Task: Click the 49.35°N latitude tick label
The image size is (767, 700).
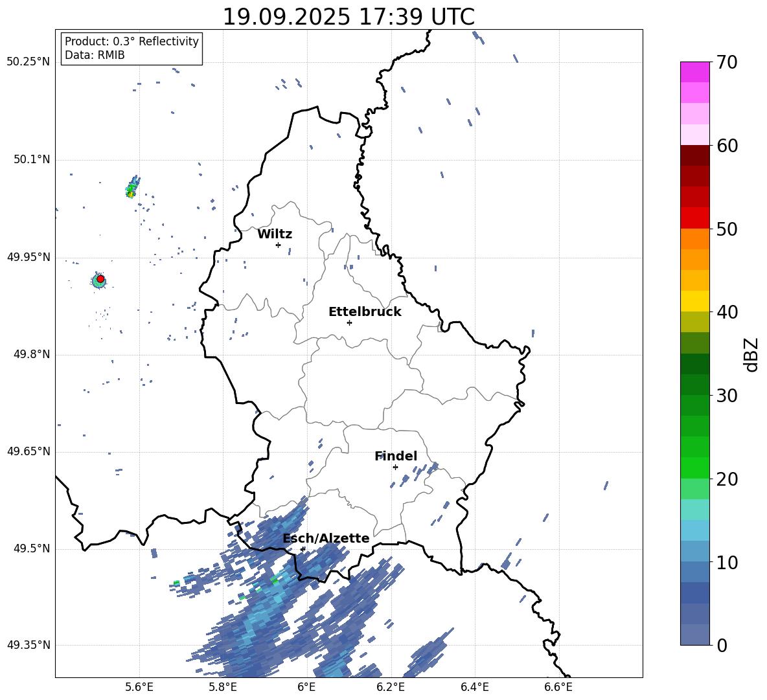Action: [29, 645]
